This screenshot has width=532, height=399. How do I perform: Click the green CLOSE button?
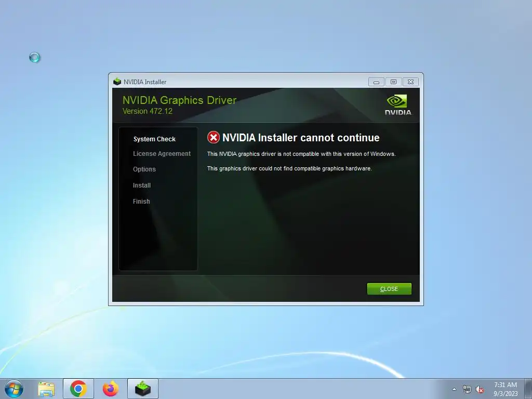click(389, 289)
